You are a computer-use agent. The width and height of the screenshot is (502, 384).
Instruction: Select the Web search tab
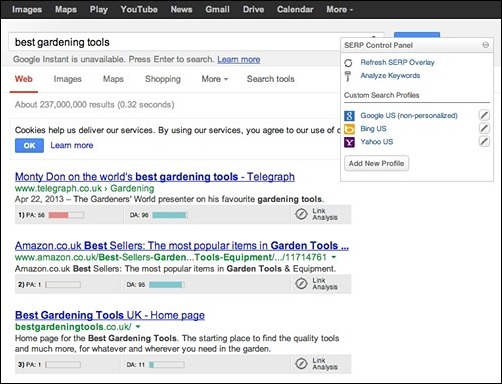pos(24,79)
